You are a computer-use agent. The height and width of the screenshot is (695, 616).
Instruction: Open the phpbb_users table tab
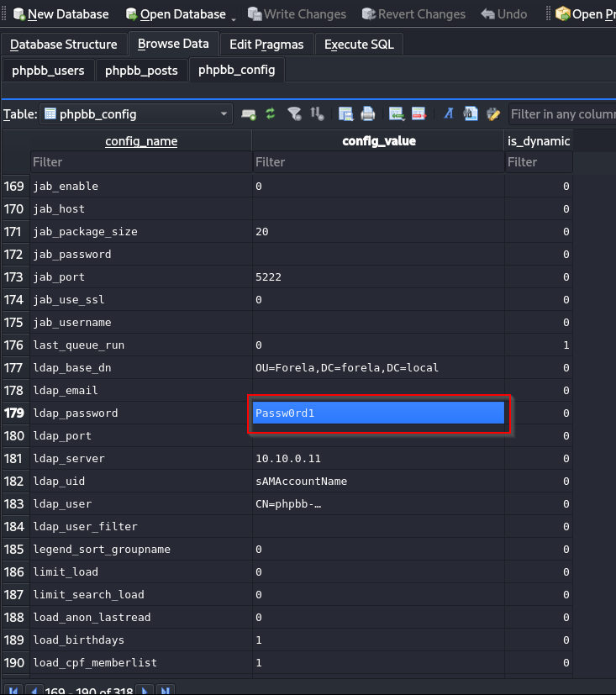click(x=48, y=71)
